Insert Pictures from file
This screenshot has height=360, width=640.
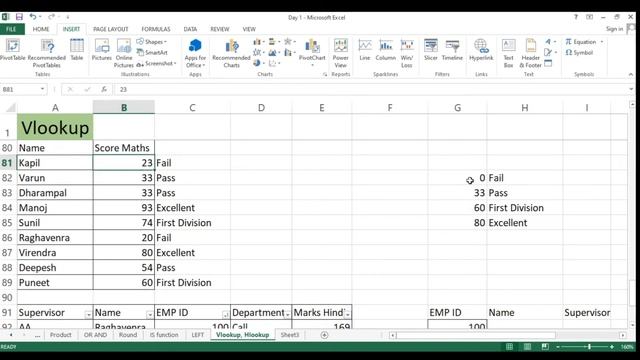click(x=102, y=50)
